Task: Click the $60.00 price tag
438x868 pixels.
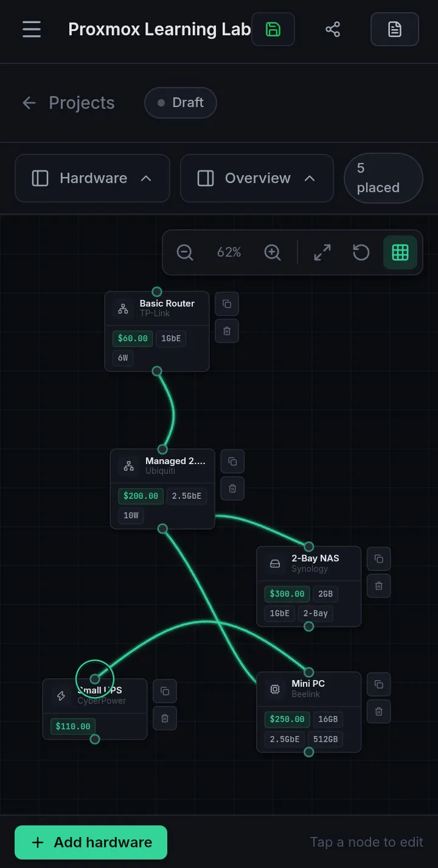Action: (133, 339)
